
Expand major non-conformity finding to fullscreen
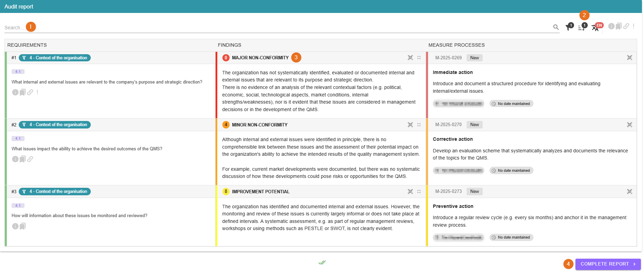[419, 58]
